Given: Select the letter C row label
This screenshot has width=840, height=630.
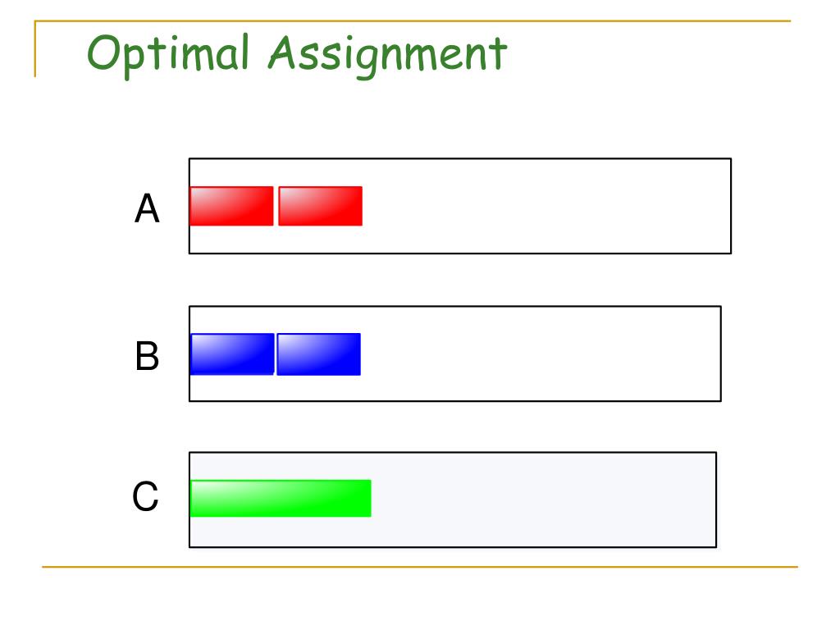Looking at the screenshot, I should (145, 496).
